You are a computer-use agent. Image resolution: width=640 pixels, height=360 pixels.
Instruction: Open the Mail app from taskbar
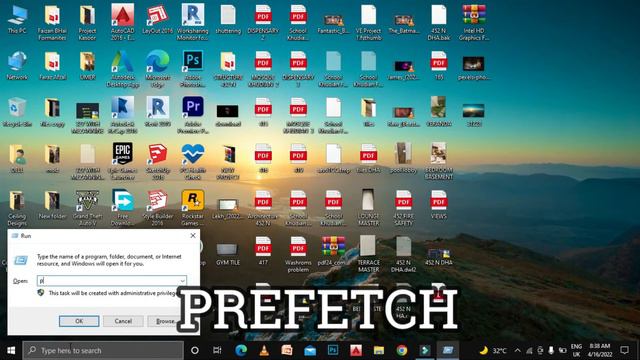(x=310, y=350)
